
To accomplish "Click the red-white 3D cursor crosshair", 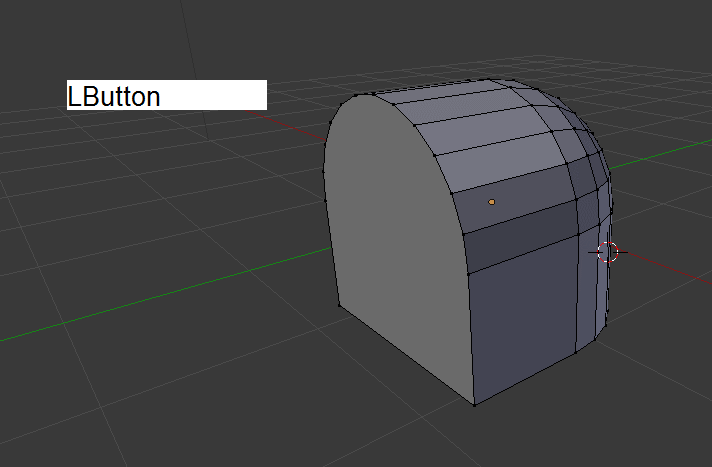I will pos(608,251).
